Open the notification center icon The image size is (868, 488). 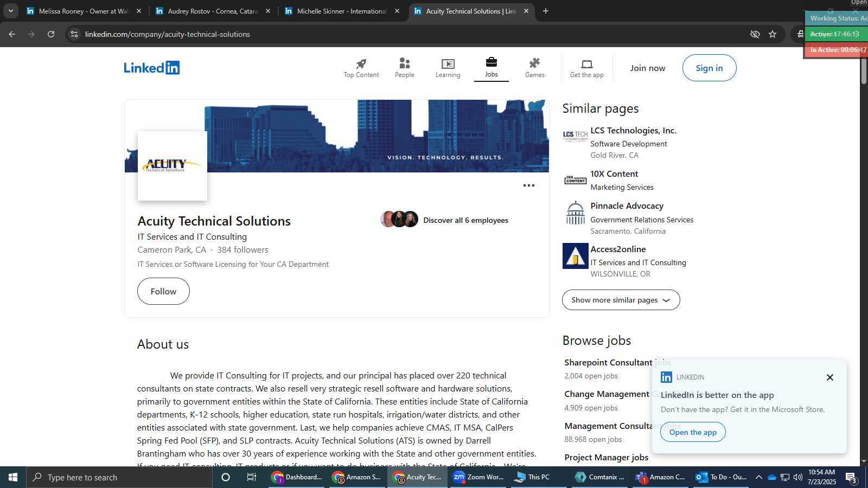[x=851, y=478]
